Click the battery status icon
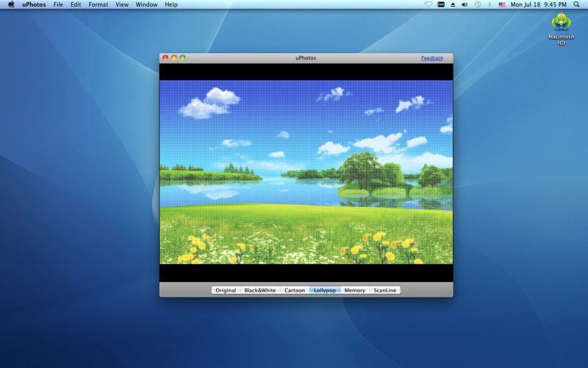 441,4
